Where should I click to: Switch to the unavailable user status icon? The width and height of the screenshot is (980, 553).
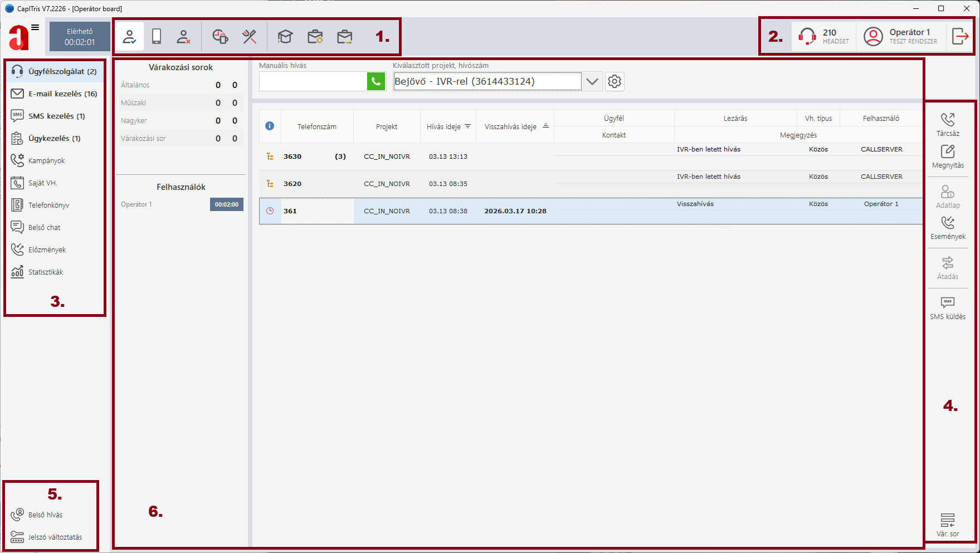pyautogui.click(x=183, y=37)
